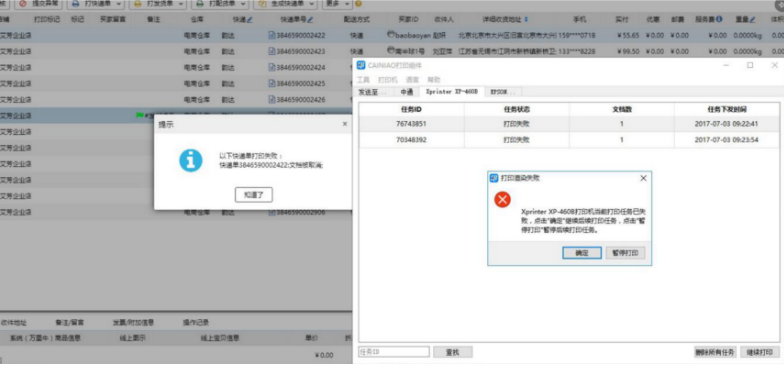
Task: Open the 打快递单 dropdown arrow
Action: (118, 4)
